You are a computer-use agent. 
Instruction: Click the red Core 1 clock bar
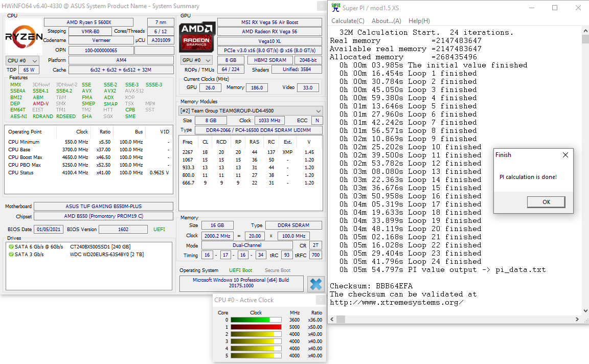coord(256,327)
